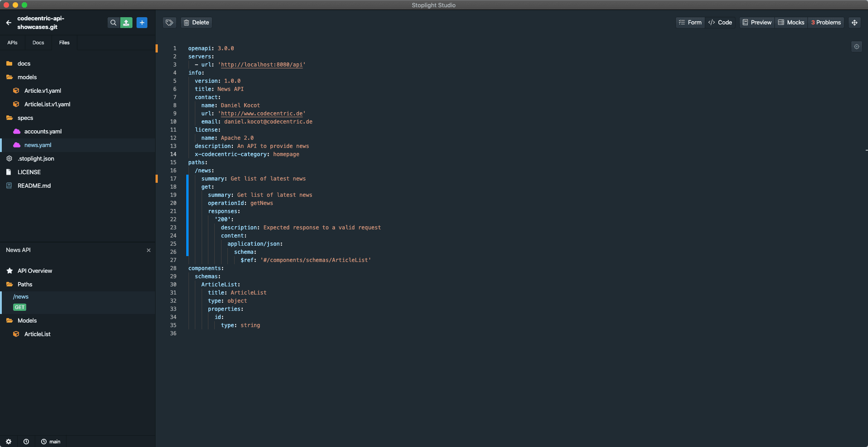The image size is (868, 447).
Task: Click the Delete button
Action: click(196, 23)
